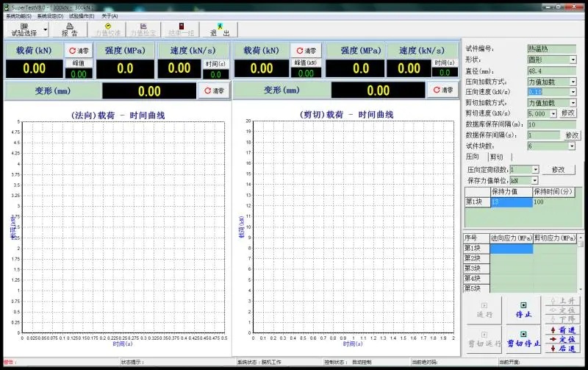Image resolution: width=588 pixels, height=370 pixels.
Task: Click the 试验选择 toolbar icon
Action: 24,29
